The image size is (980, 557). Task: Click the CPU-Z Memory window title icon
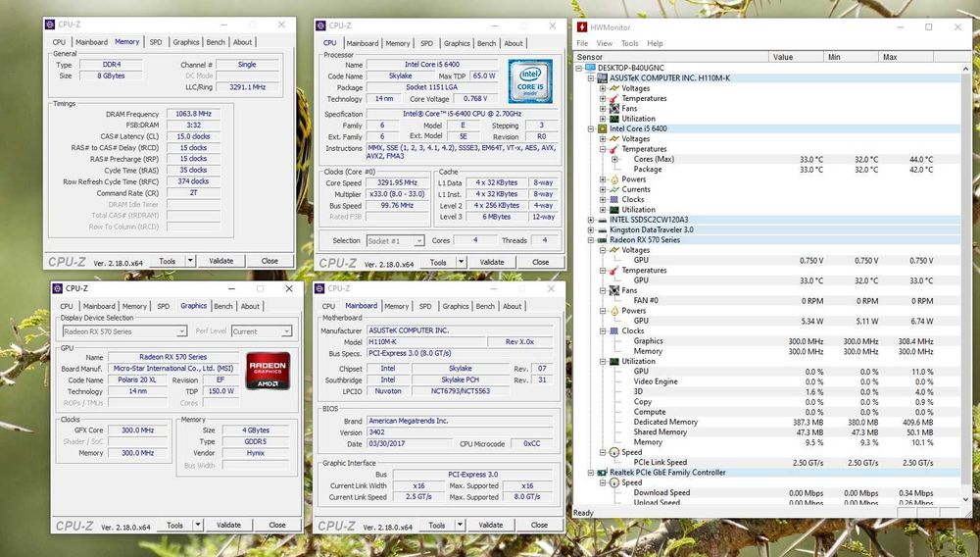50,25
